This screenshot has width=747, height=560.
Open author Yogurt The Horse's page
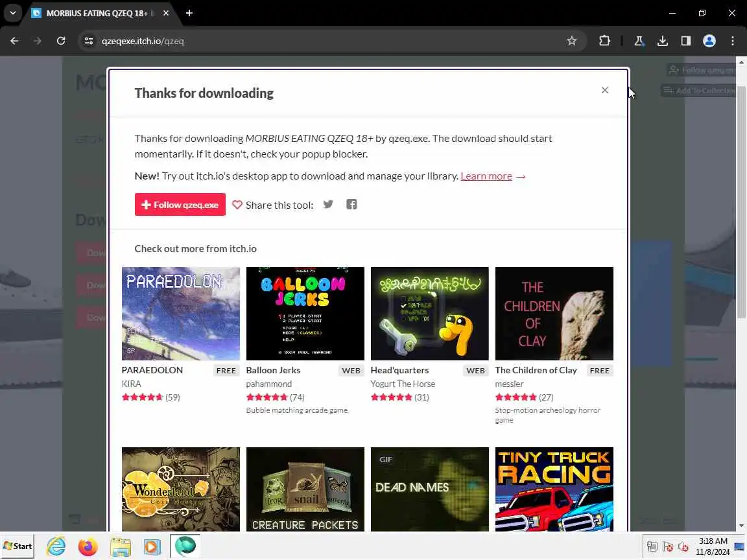point(403,384)
